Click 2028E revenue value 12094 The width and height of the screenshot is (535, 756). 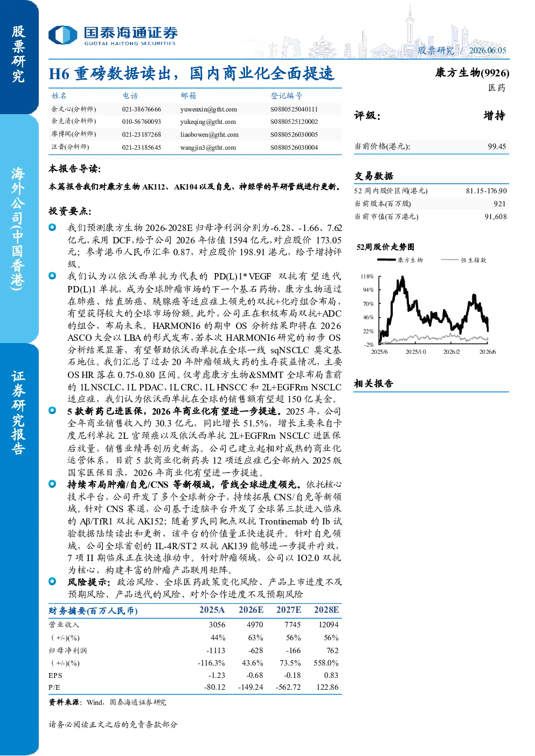click(328, 625)
